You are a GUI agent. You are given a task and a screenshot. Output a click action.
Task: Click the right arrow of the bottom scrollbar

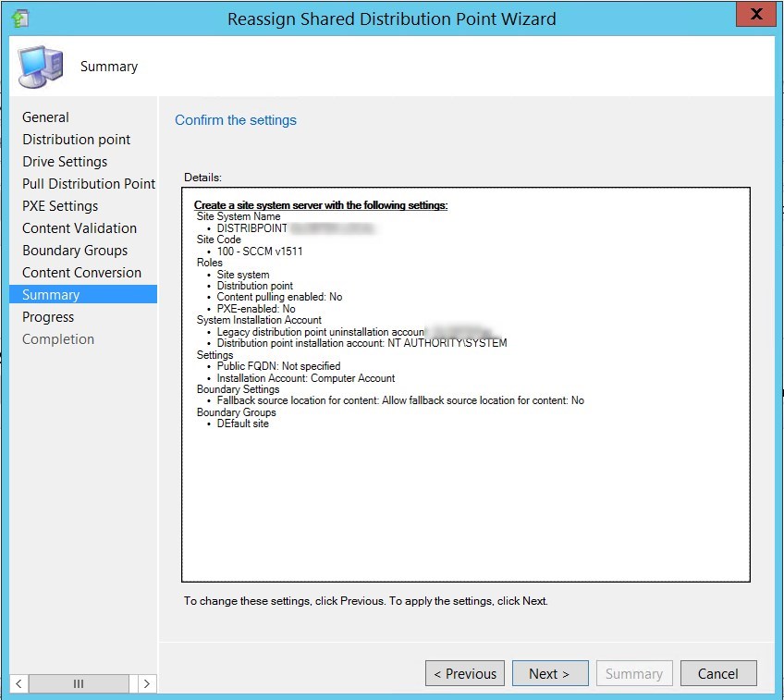coord(146,683)
